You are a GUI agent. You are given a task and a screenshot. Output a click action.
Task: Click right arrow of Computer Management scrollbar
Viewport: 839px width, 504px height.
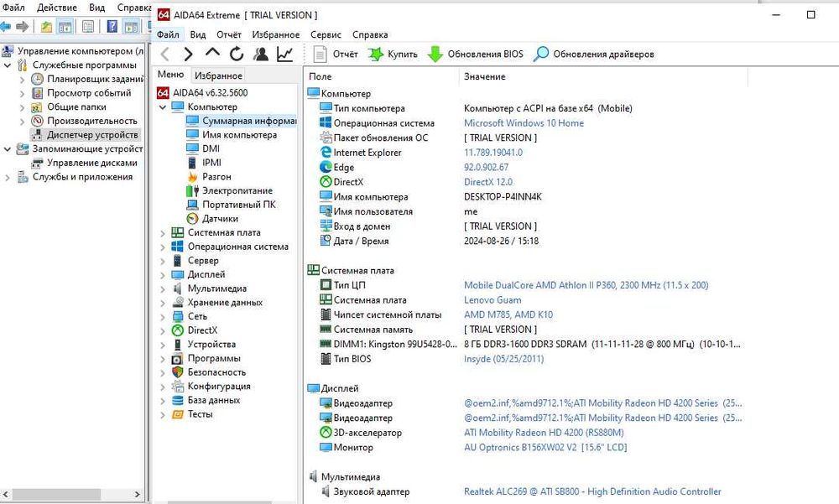coord(137,495)
